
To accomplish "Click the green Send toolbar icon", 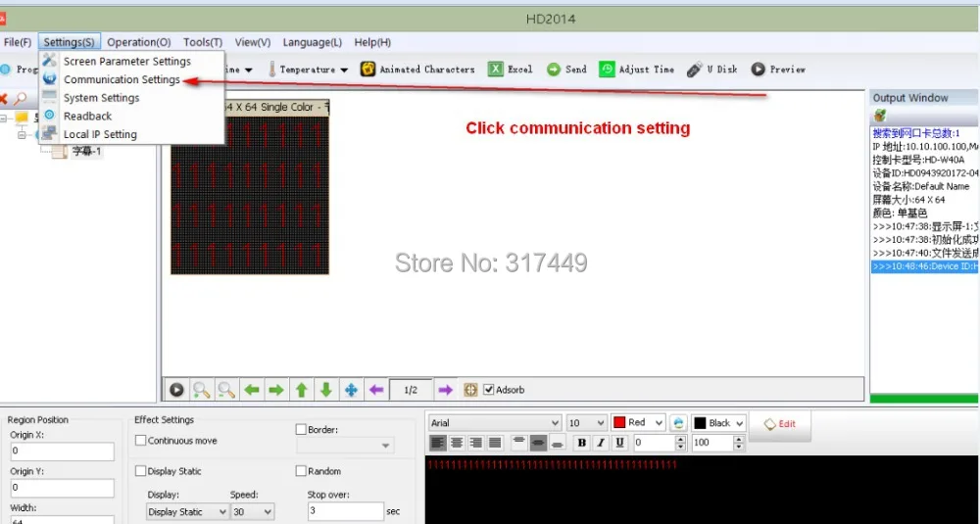I will pyautogui.click(x=553, y=70).
